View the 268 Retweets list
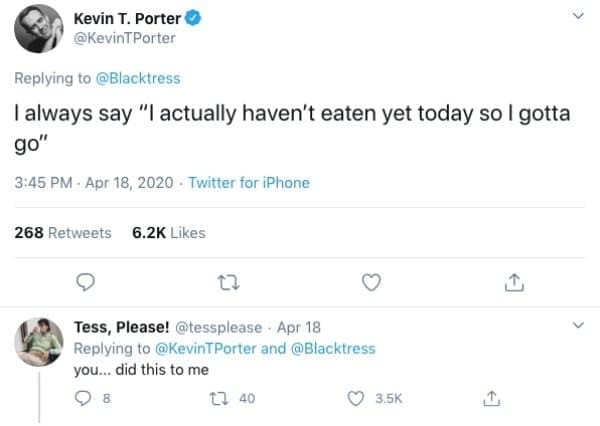The width and height of the screenshot is (600, 426). point(63,232)
